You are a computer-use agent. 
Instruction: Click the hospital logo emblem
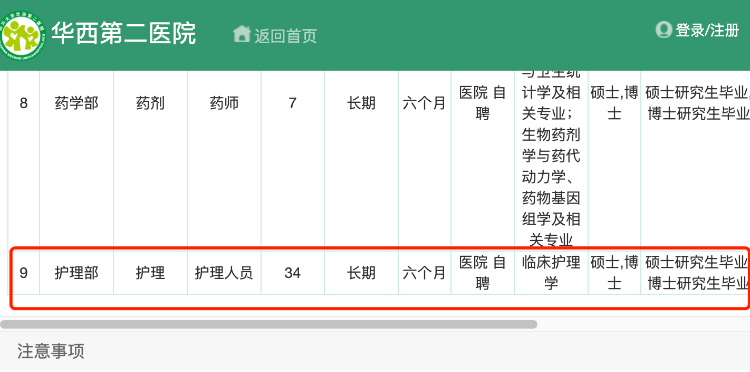pos(21,36)
